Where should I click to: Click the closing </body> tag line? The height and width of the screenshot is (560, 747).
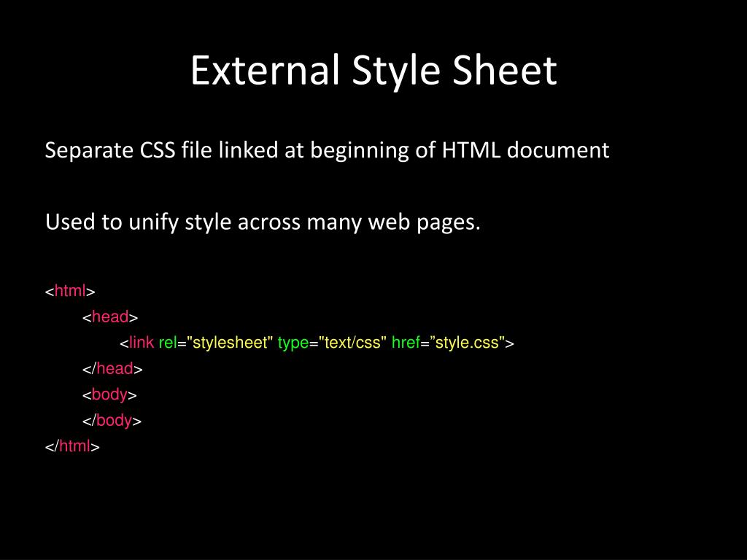[112, 421]
